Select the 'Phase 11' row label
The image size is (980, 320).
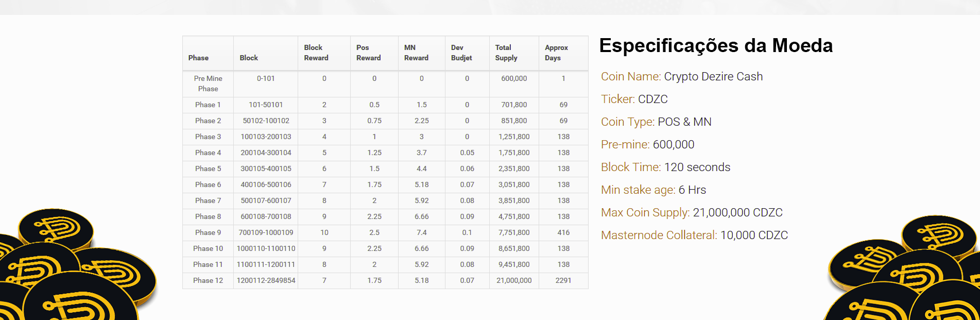pyautogui.click(x=208, y=264)
